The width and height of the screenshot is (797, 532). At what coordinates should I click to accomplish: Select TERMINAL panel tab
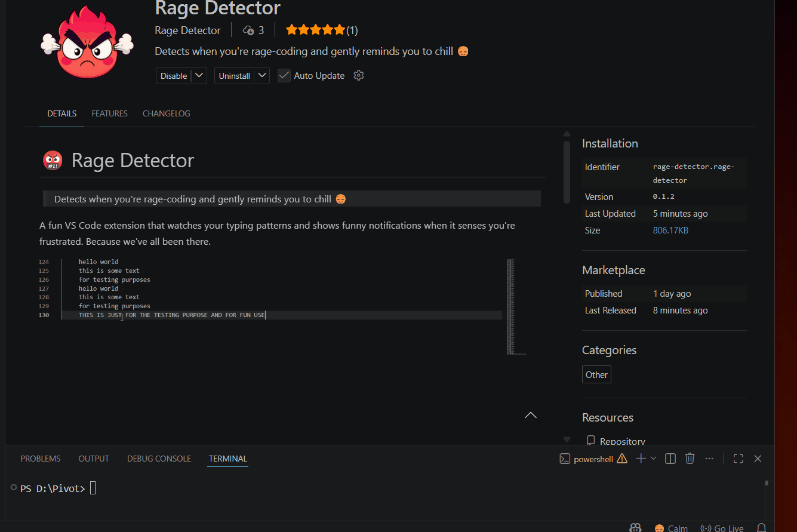228,459
